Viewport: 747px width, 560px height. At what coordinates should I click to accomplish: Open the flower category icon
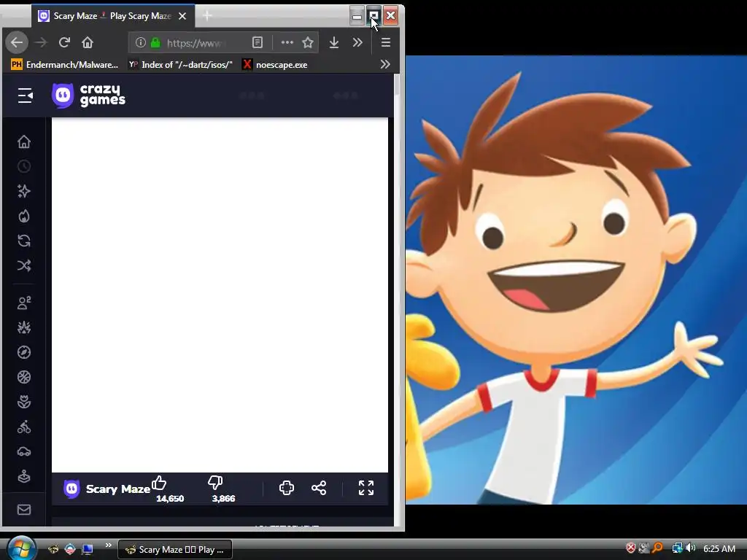pyautogui.click(x=24, y=402)
